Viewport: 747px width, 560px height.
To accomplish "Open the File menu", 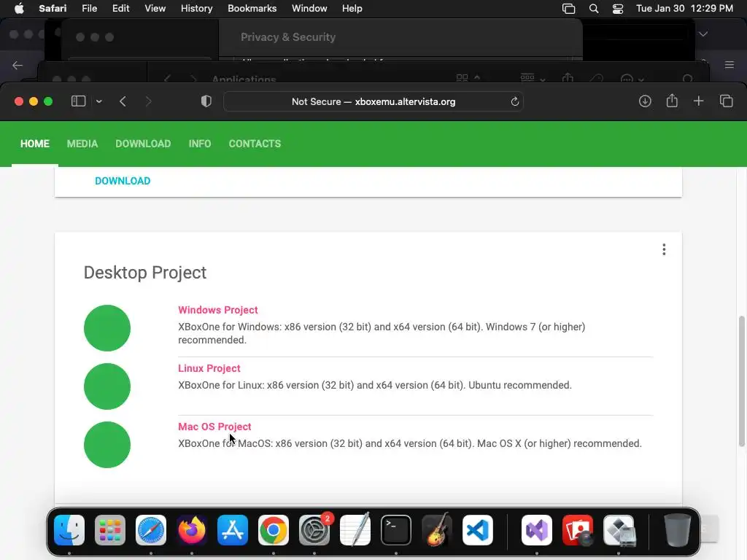I will [89, 9].
